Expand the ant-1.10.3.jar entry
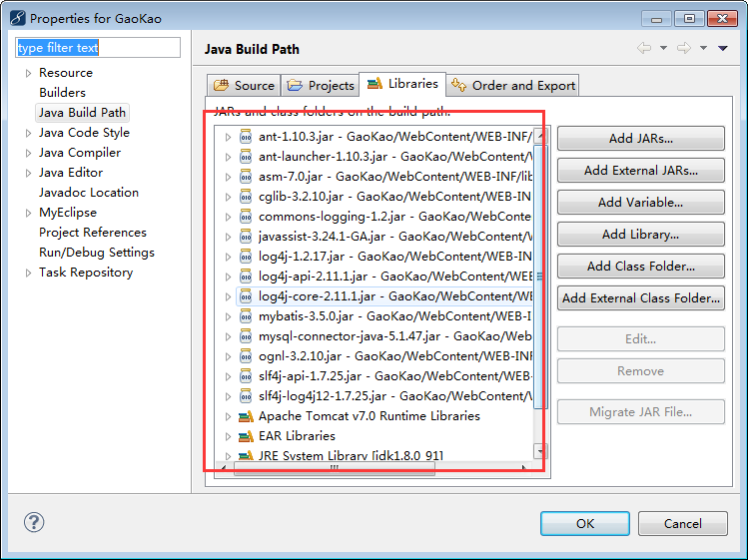Screen dimensions: 748x560 pyautogui.click(x=228, y=137)
